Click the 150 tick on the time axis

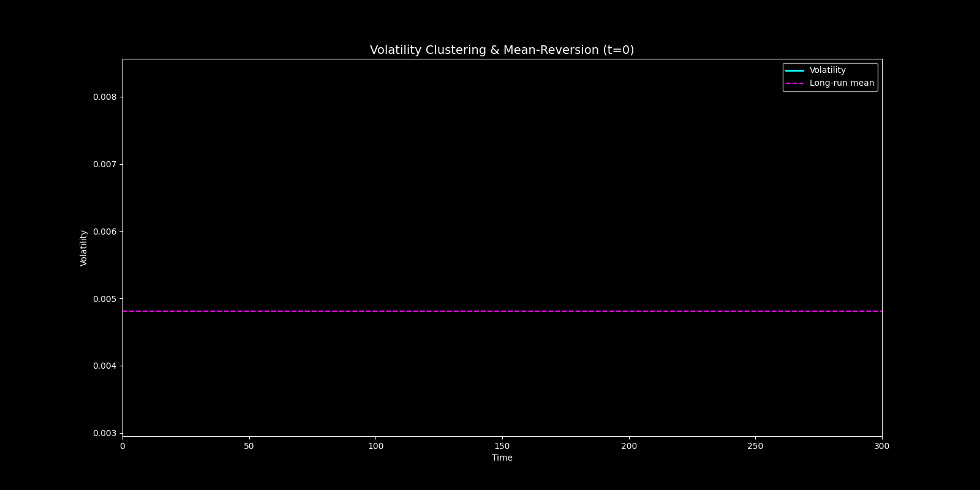pos(502,446)
